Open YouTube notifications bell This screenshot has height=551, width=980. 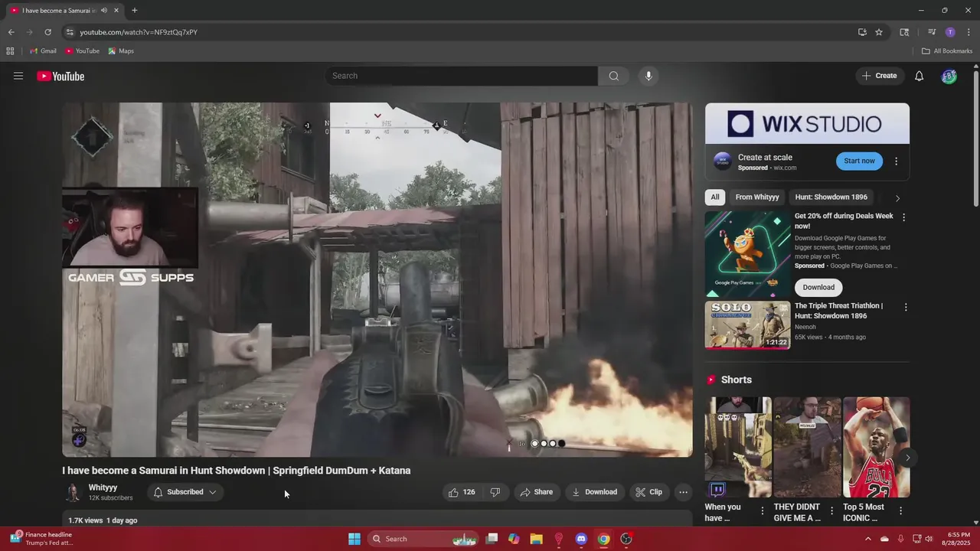920,76
